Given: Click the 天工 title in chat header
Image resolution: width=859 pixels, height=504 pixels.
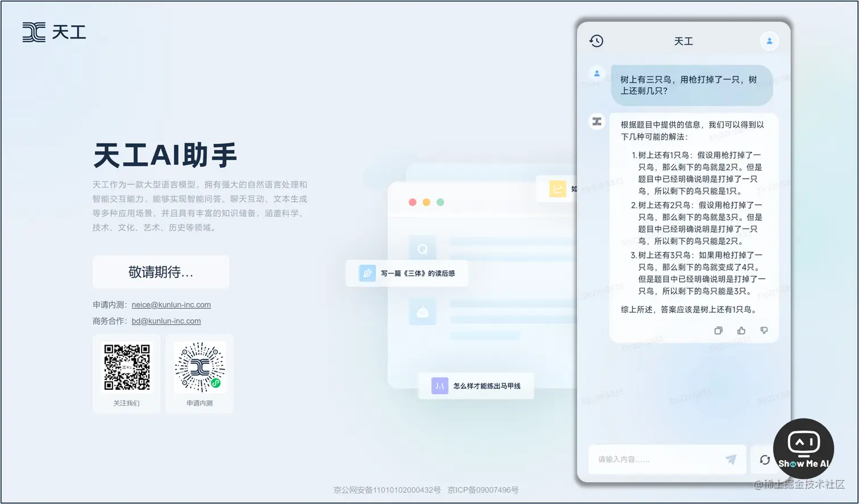Looking at the screenshot, I should (x=683, y=41).
